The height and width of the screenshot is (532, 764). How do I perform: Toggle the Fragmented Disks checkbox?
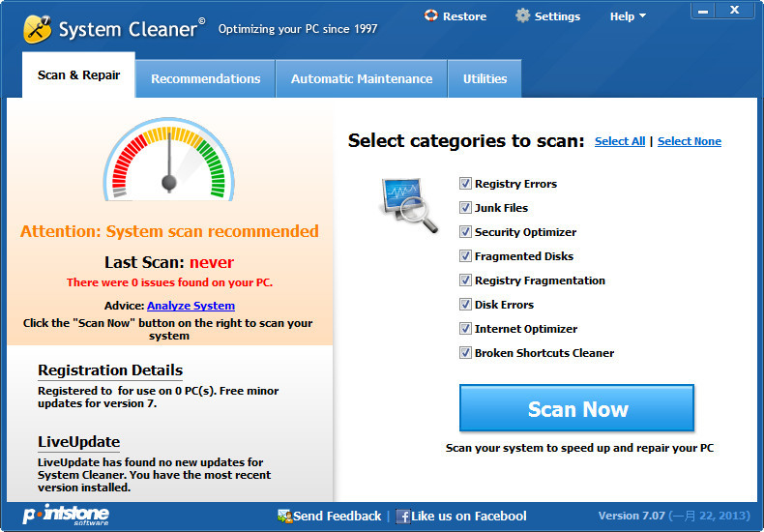coord(465,255)
